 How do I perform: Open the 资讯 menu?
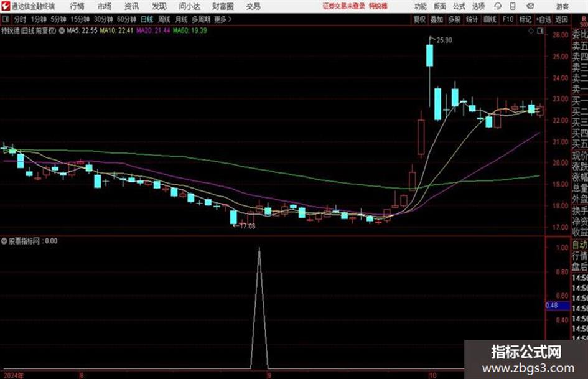click(132, 6)
